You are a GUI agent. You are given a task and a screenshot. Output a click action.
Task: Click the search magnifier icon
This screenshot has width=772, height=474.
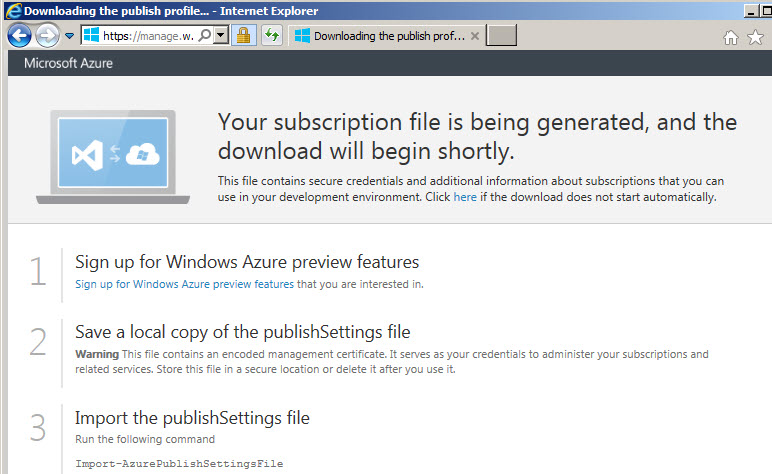203,36
